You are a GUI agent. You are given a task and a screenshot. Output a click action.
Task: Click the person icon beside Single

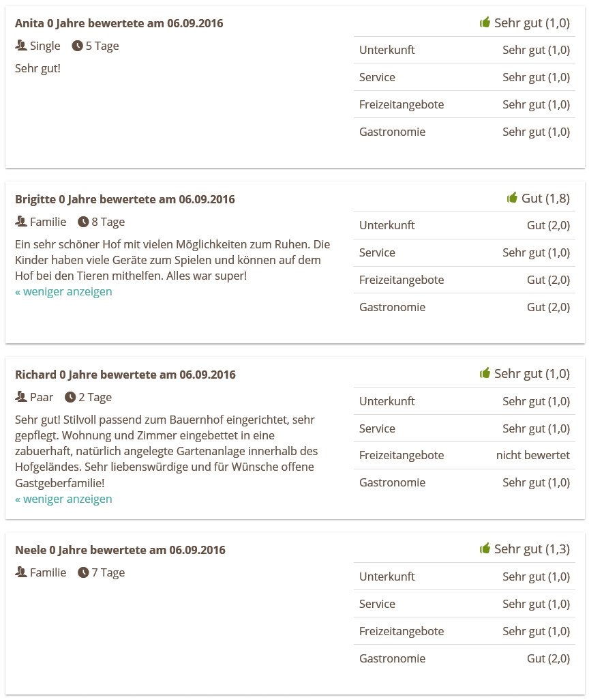(21, 45)
